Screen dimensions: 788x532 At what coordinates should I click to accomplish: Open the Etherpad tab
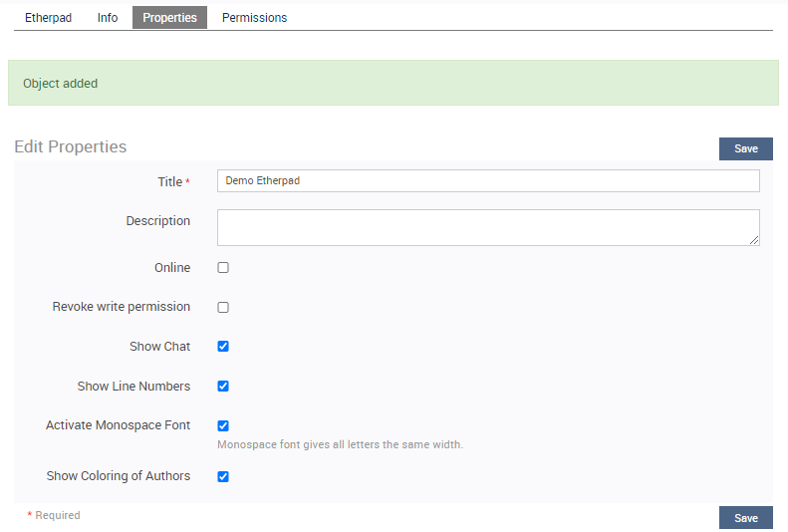(x=48, y=18)
